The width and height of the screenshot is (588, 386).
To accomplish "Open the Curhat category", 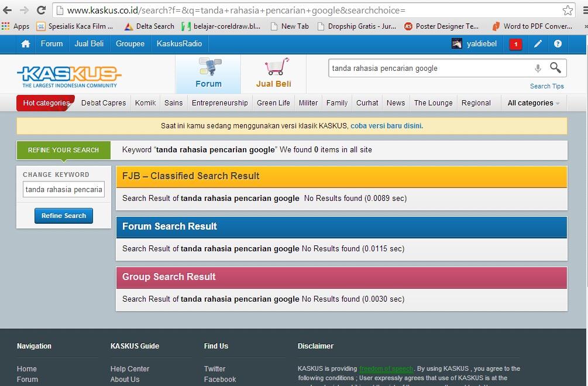I will pos(367,103).
